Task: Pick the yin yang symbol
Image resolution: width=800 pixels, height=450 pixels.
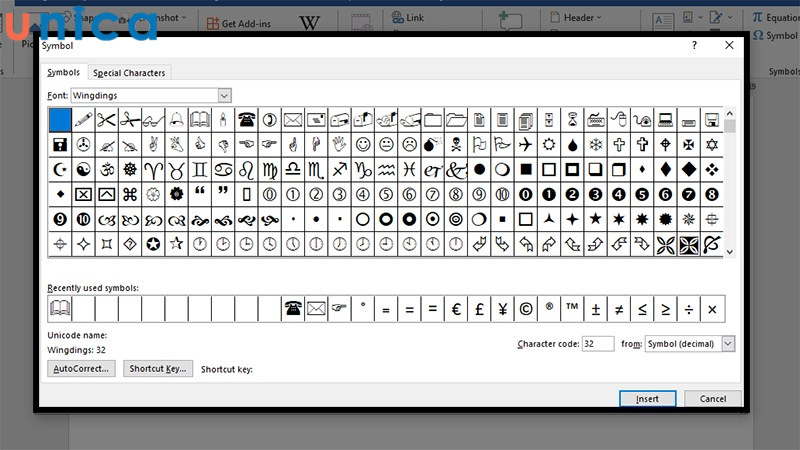Action: pos(83,170)
